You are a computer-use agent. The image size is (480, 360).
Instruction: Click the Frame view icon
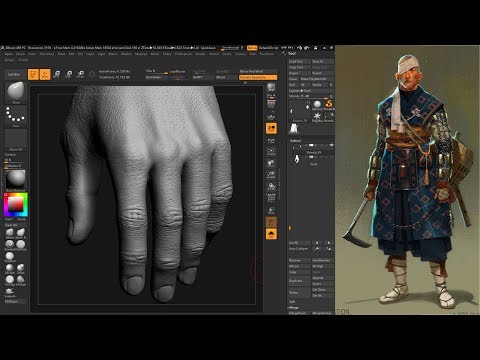271,152
